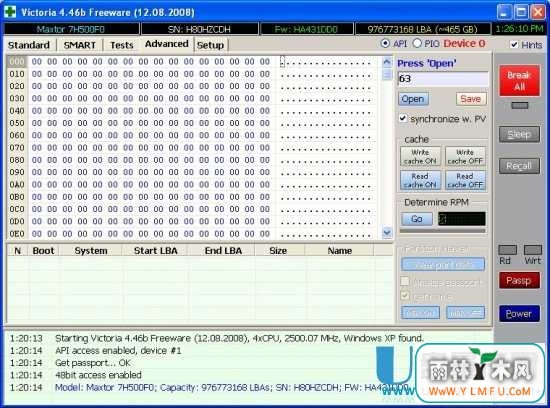Select hex offset row 0E0
550x408 pixels.
[16, 234]
